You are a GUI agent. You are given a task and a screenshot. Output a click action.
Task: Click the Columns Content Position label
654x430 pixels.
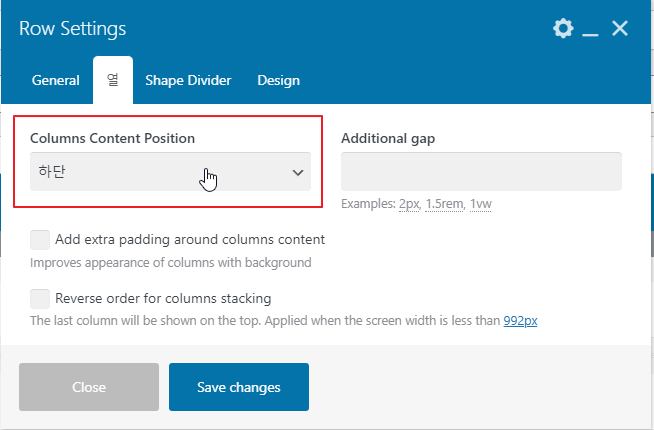(x=112, y=138)
